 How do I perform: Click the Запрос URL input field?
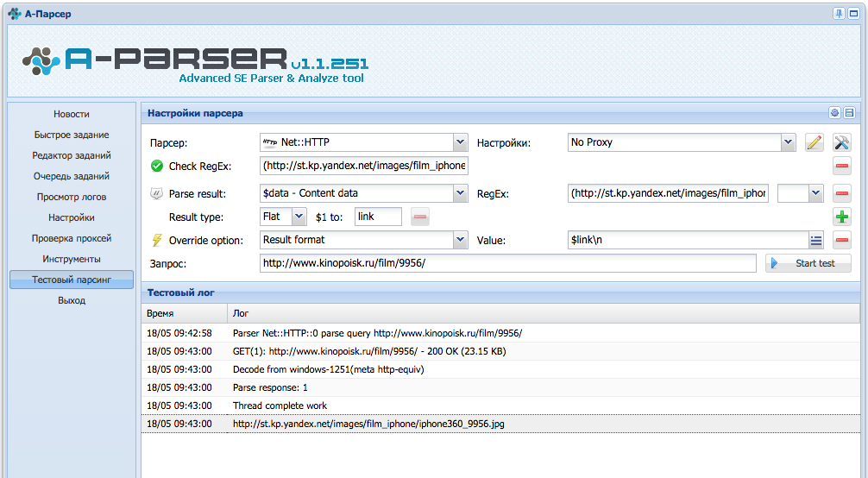(x=507, y=263)
